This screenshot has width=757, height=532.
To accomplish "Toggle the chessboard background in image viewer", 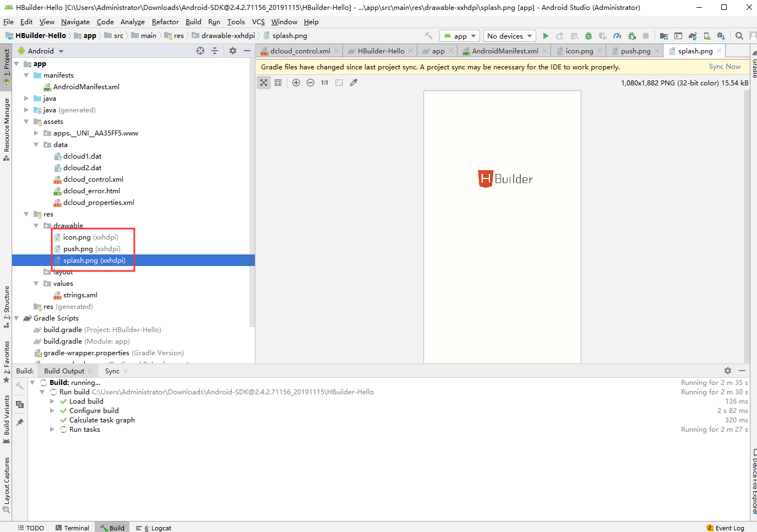I will (x=264, y=83).
